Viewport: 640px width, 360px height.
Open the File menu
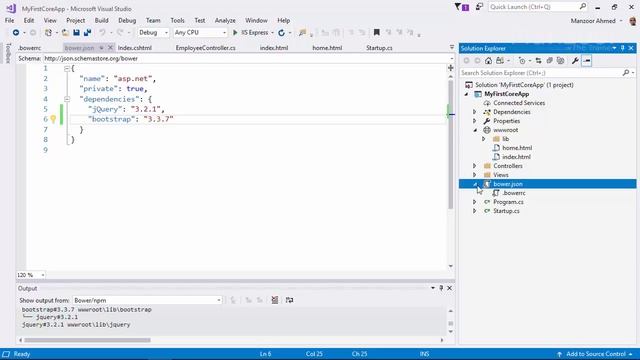click(9, 20)
